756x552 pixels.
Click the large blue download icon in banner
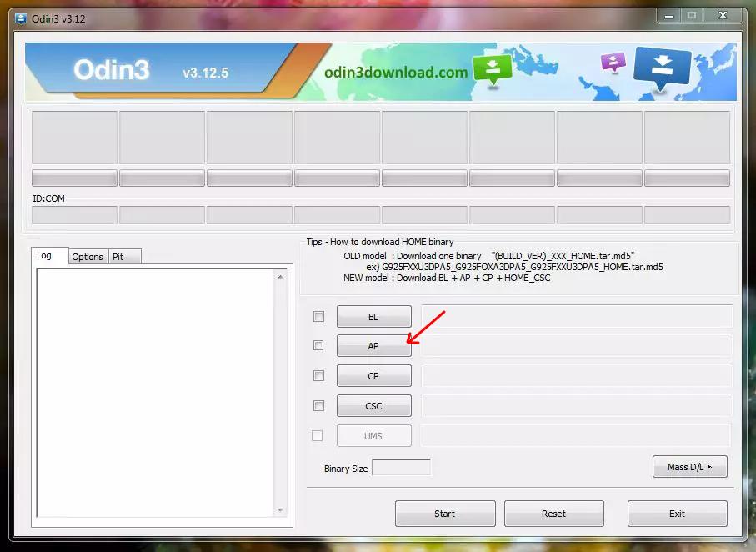click(663, 68)
